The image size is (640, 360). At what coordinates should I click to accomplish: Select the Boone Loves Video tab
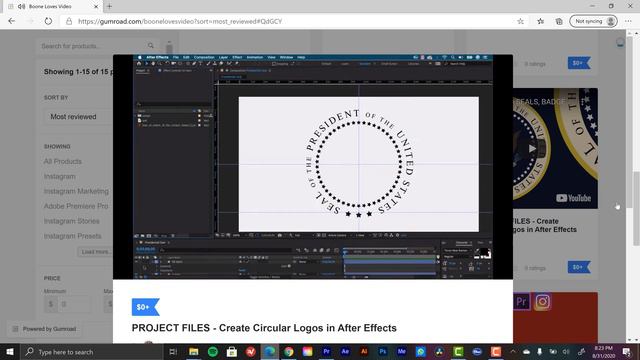coord(50,7)
